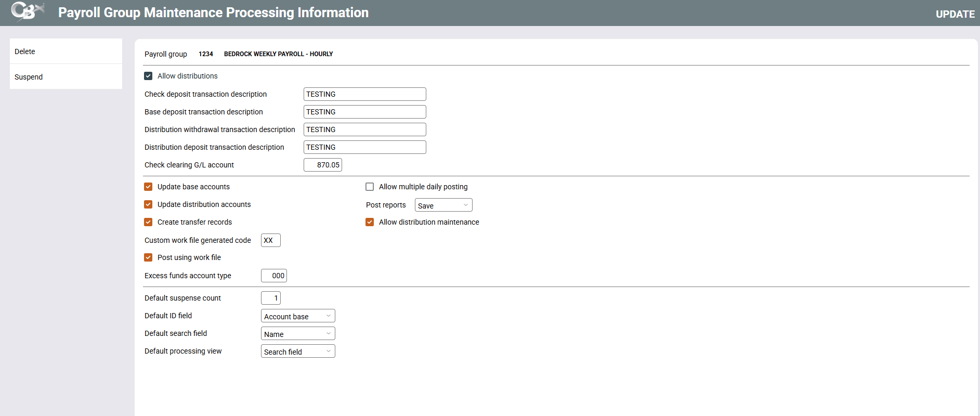Click Check deposit transaction description field
The image size is (980, 416).
click(x=364, y=94)
